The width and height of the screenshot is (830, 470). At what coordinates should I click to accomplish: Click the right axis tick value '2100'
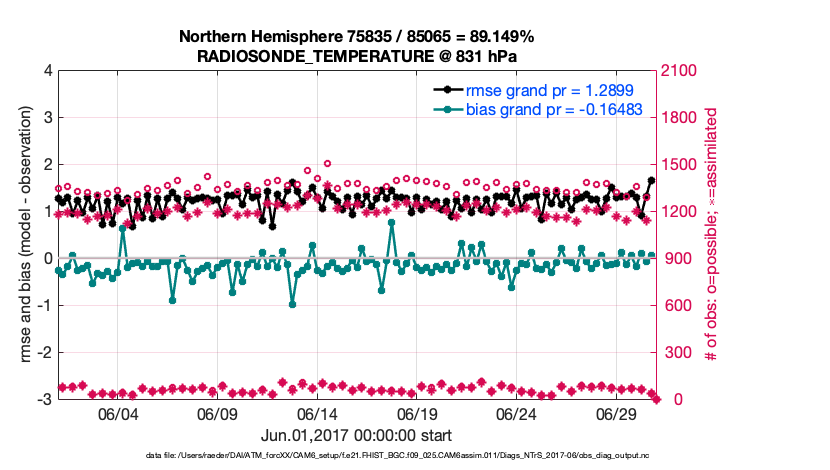click(x=680, y=71)
